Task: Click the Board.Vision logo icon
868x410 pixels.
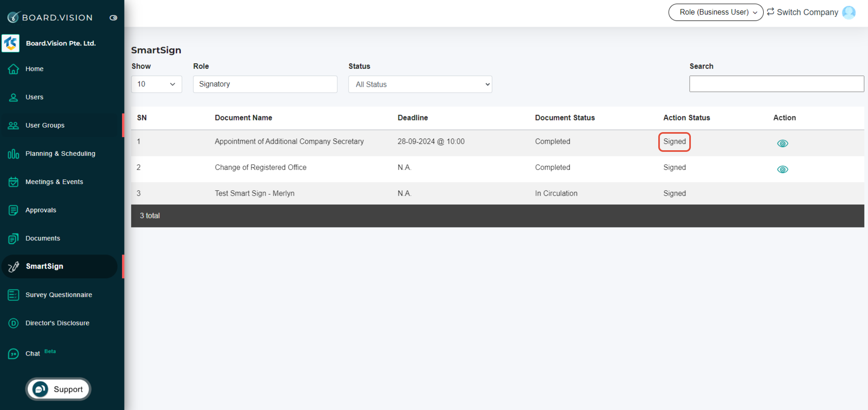Action: 14,17
